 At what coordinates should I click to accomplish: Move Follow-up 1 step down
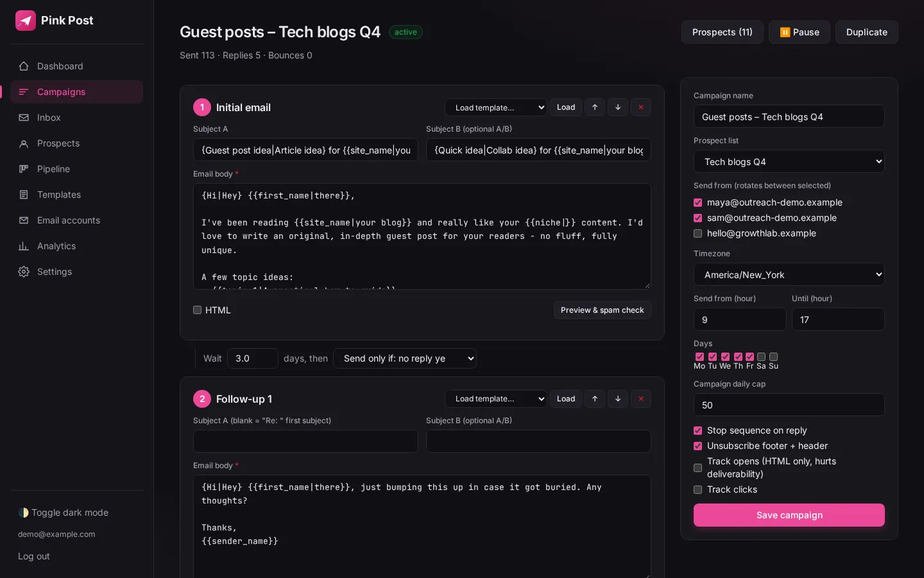(618, 399)
